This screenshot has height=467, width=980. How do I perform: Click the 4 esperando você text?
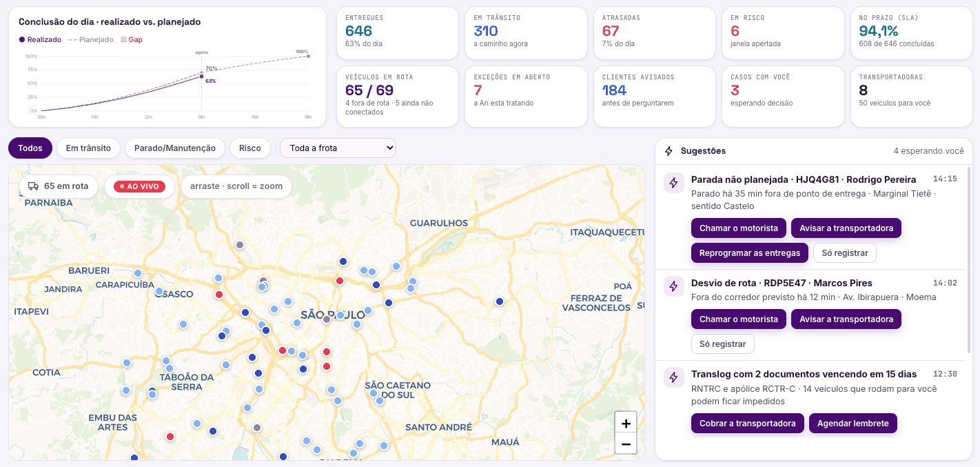[x=929, y=151]
